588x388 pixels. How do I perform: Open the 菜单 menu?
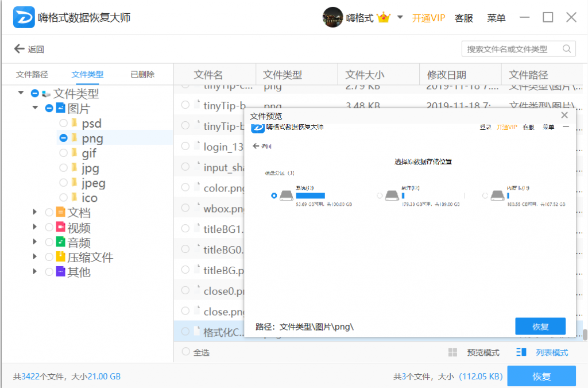[x=496, y=18]
